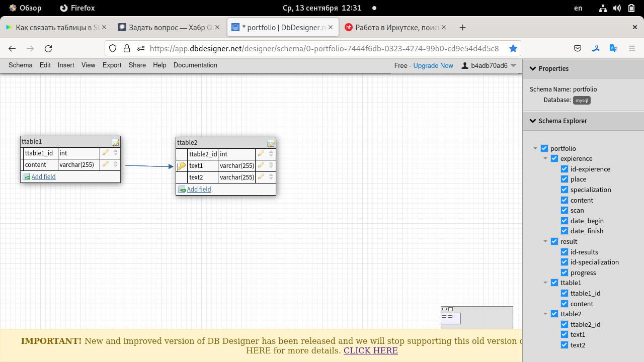Reorder the ttable2_id field with arrows
This screenshot has width=644, height=362.
271,154
